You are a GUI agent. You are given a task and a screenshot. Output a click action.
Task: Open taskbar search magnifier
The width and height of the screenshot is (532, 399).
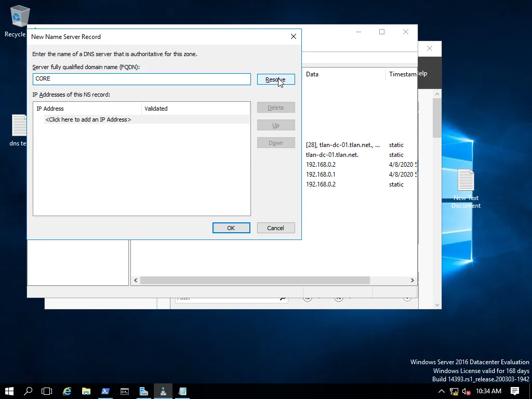[29, 391]
